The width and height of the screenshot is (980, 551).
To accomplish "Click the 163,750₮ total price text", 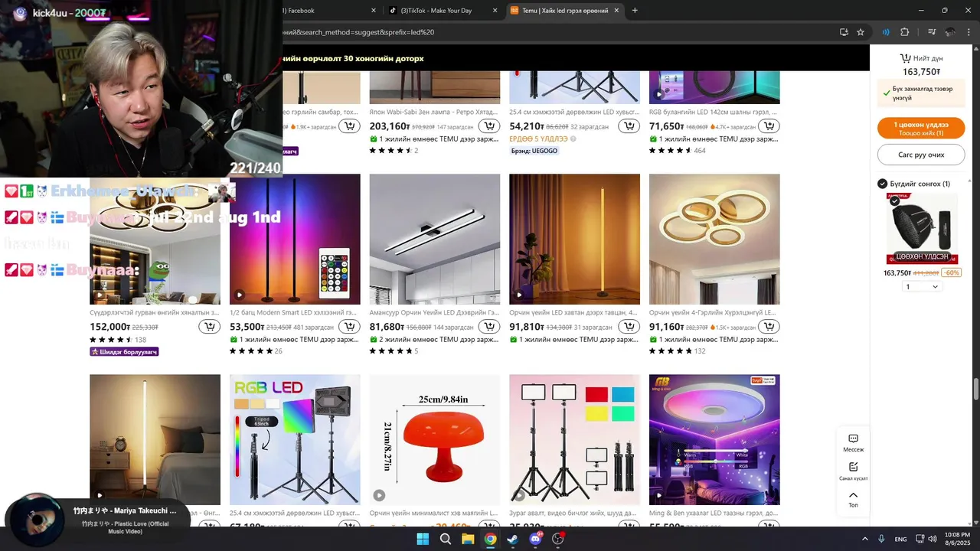I will (x=921, y=72).
